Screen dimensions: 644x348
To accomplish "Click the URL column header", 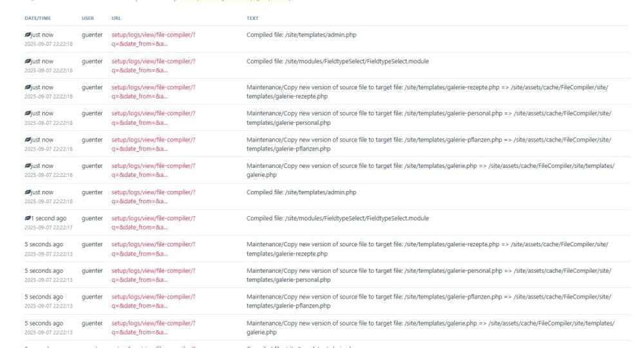I will point(116,18).
